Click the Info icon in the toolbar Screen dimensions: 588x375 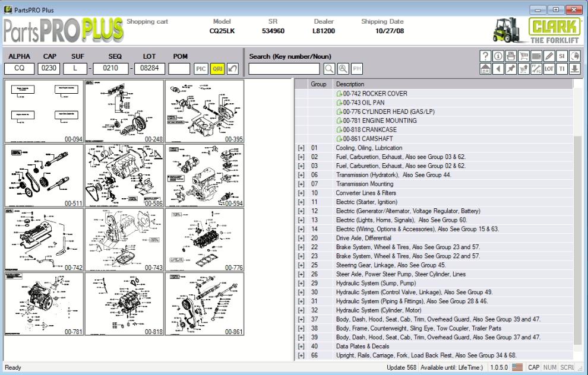tap(498, 57)
